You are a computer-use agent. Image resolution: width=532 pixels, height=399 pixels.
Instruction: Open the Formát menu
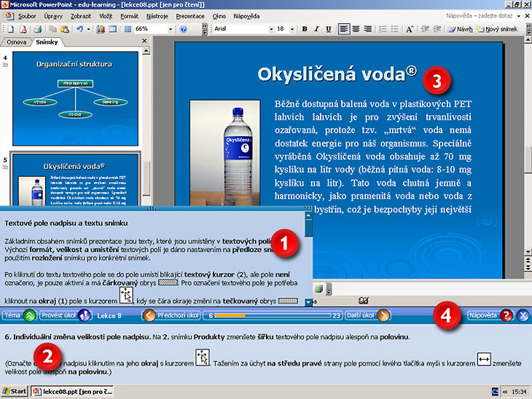(129, 16)
